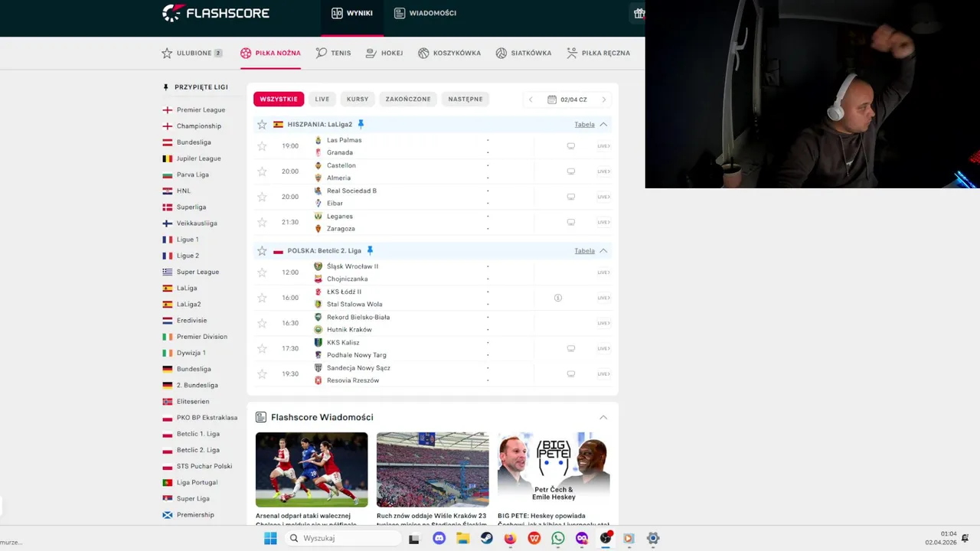Favorite the Polska Betclic 2. Liga star
This screenshot has height=551, width=980.
point(262,251)
